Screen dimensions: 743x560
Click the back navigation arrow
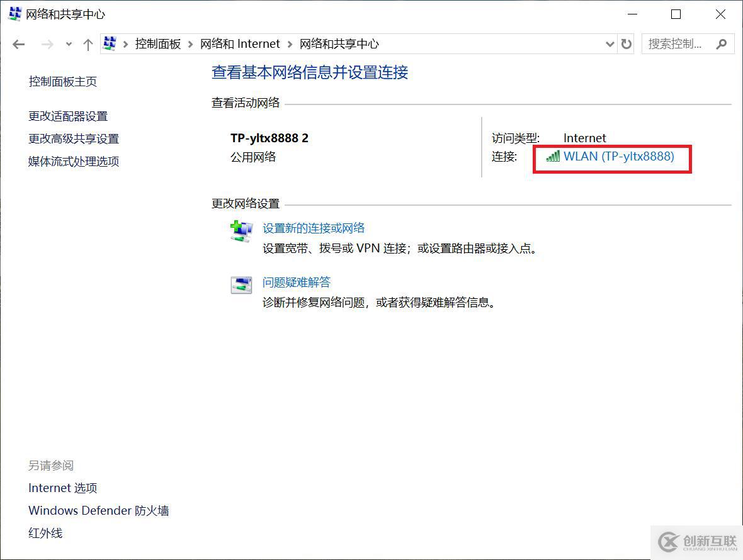pyautogui.click(x=19, y=44)
